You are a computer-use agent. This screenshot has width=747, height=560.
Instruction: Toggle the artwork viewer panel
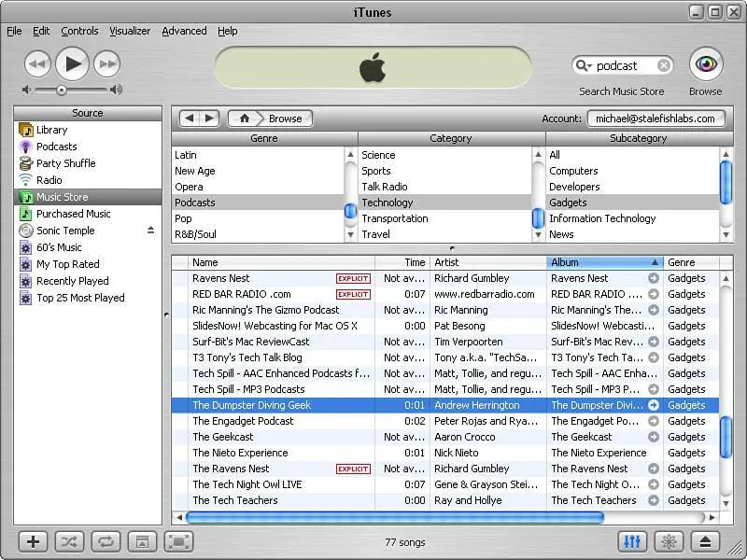[x=142, y=541]
